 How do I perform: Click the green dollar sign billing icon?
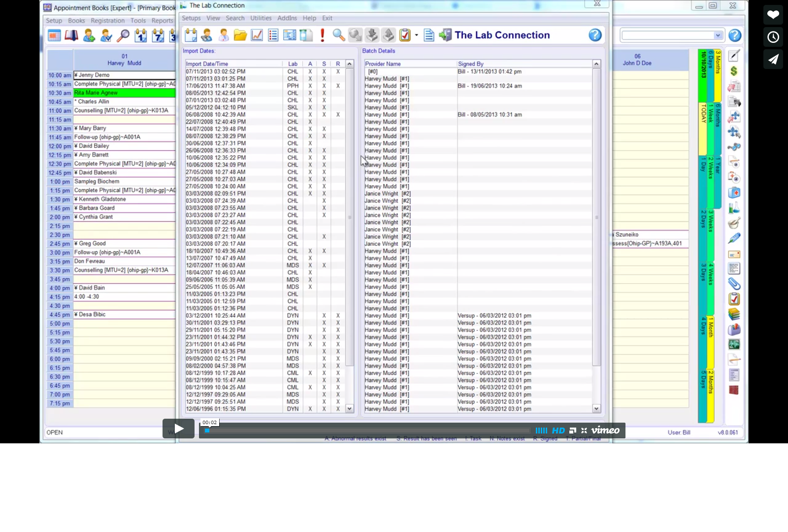coord(734,71)
